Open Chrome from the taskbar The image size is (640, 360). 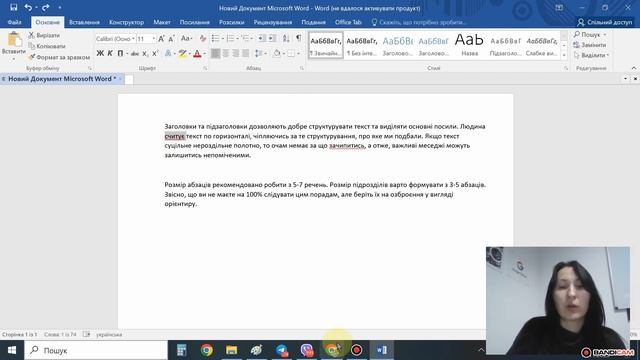pyautogui.click(x=207, y=350)
